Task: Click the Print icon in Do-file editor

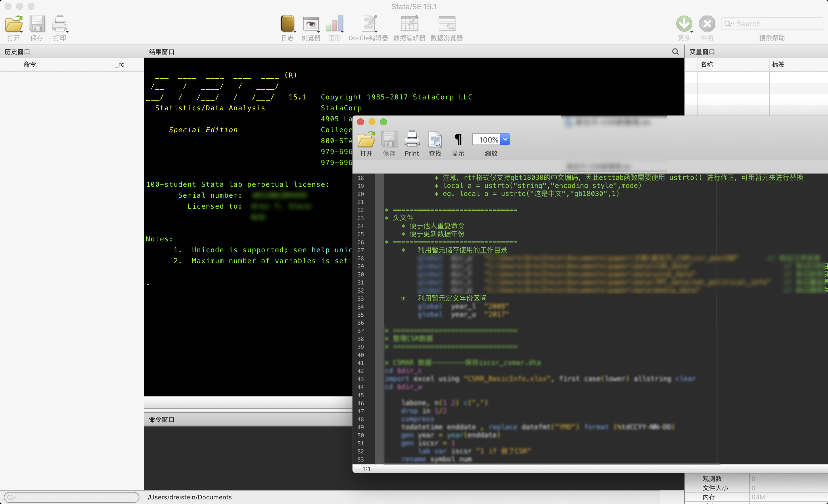Action: tap(412, 139)
